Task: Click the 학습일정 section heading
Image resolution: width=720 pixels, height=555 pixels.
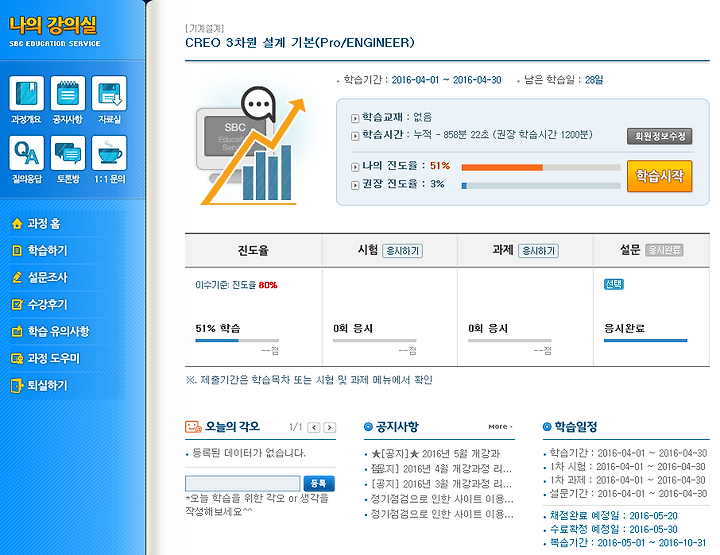Action: tap(575, 427)
